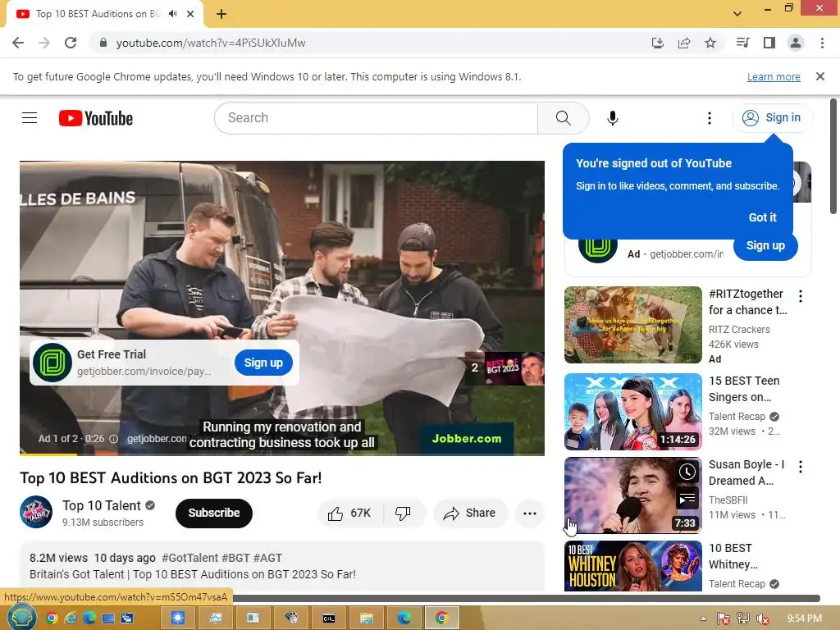Click the search magnifier button

[x=563, y=118]
